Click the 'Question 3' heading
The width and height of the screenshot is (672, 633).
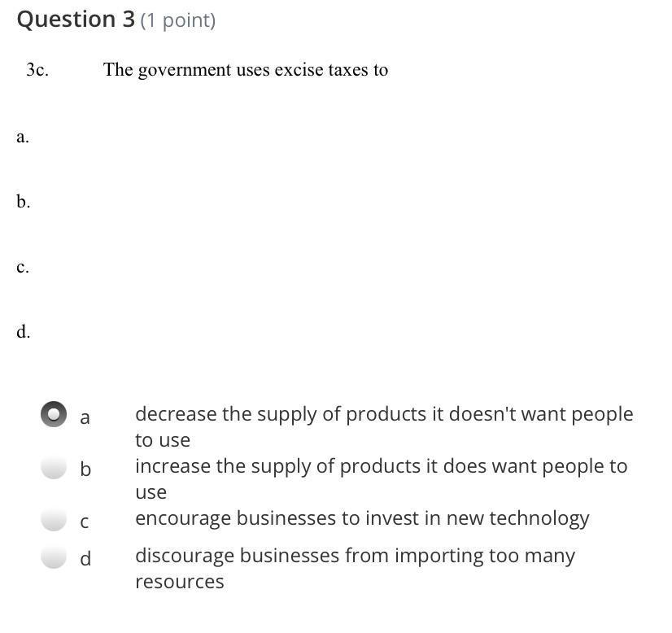point(76,20)
